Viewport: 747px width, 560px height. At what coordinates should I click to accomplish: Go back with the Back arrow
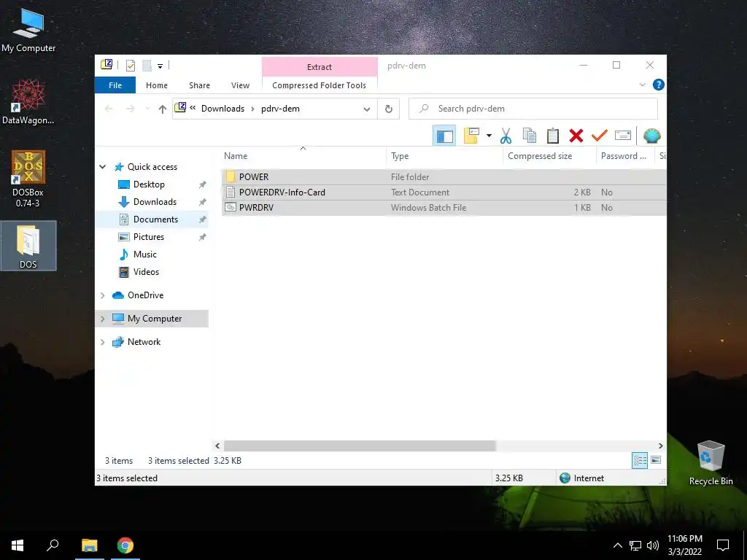(x=109, y=109)
